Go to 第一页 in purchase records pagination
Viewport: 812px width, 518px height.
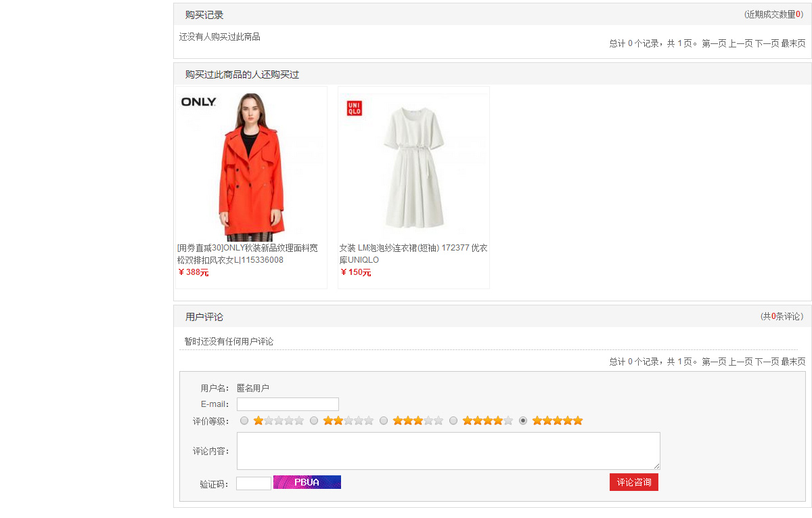pyautogui.click(x=714, y=43)
